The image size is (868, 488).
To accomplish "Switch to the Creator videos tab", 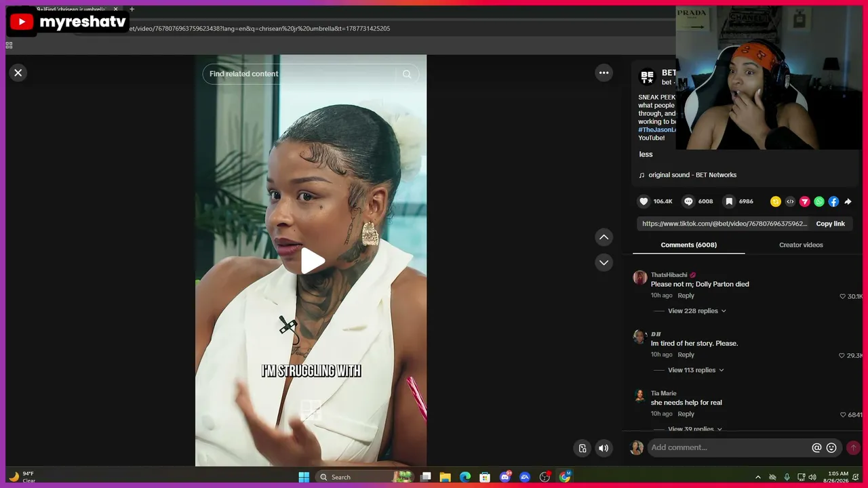I will (801, 245).
